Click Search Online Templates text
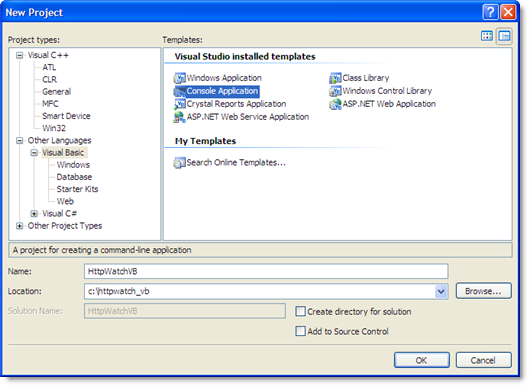This screenshot has width=529, height=386. coord(236,163)
